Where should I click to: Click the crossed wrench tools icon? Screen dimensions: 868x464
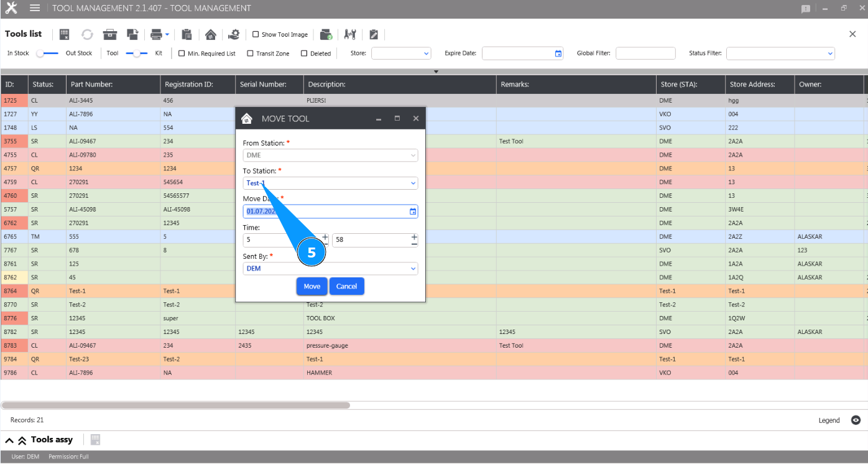(349, 35)
